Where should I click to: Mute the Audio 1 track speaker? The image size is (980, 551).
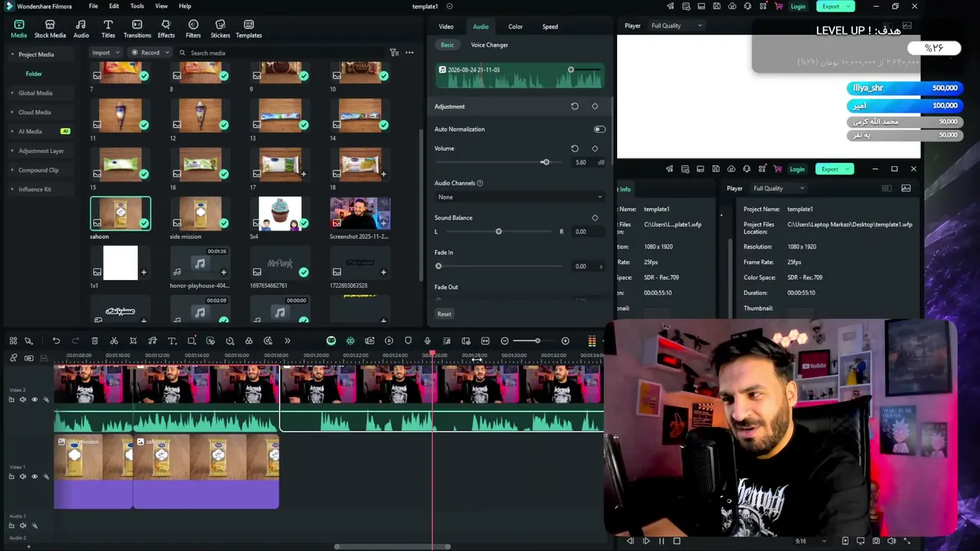(x=22, y=526)
